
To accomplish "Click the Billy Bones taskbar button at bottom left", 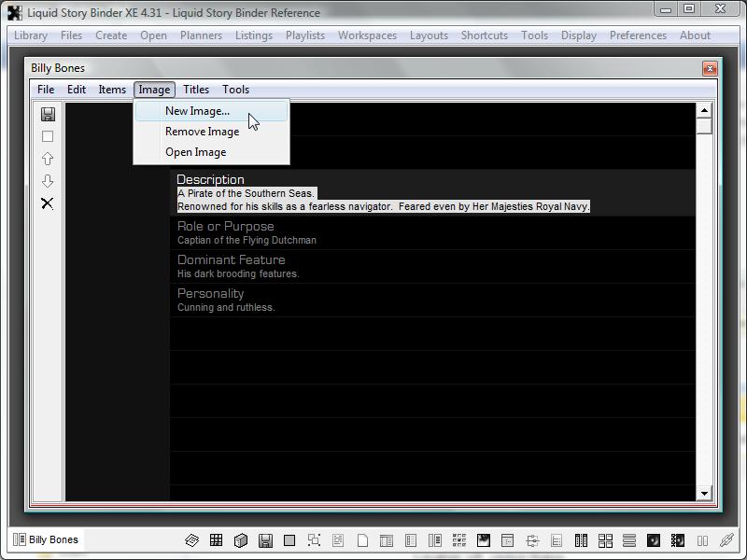I will [x=46, y=539].
